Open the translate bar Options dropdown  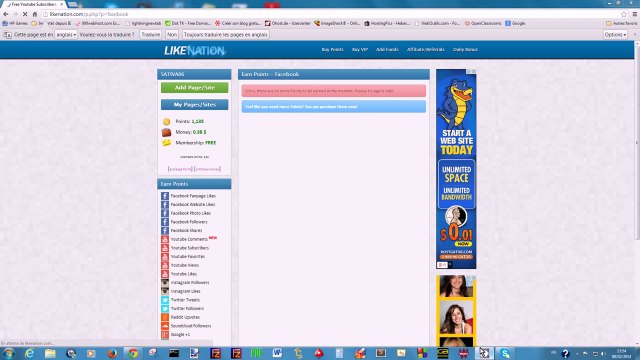click(x=615, y=35)
